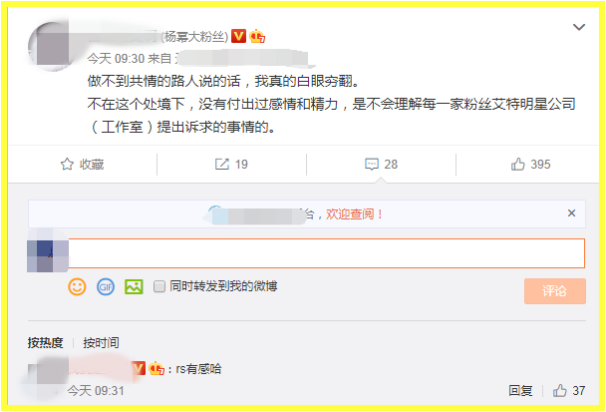
Task: Add a GIF to the comment
Action: [x=106, y=287]
